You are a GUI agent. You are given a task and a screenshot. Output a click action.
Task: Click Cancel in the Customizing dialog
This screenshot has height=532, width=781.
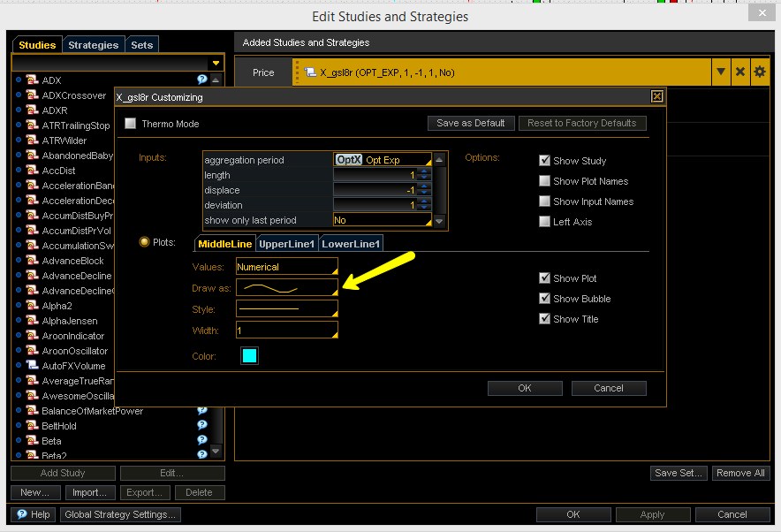609,388
